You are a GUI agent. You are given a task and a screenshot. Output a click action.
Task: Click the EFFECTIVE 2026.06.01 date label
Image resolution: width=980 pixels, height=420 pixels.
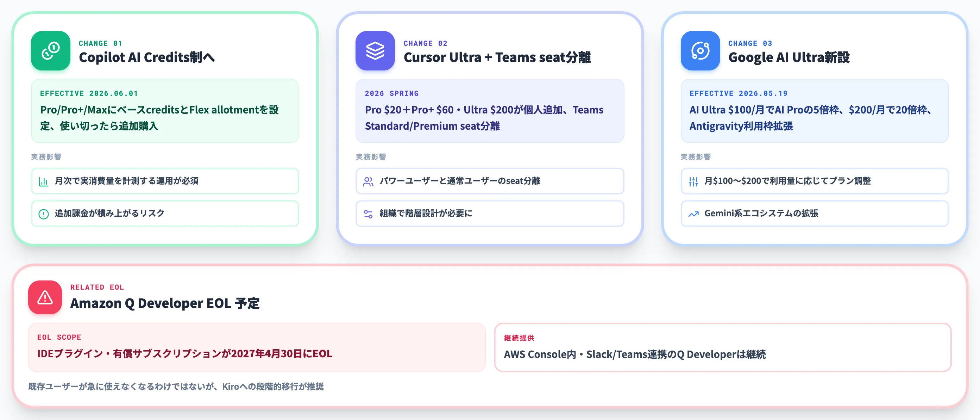(x=89, y=93)
